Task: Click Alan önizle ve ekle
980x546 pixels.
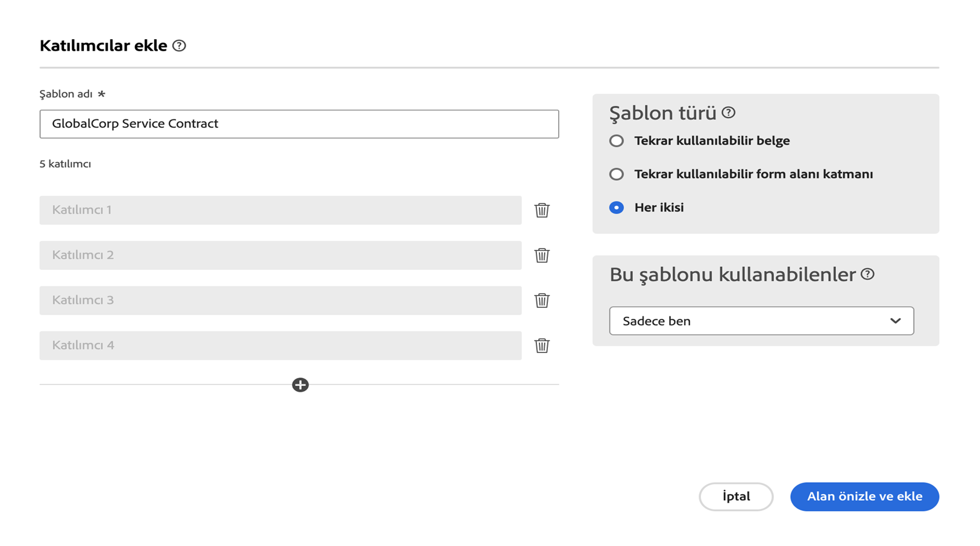Action: tap(864, 497)
